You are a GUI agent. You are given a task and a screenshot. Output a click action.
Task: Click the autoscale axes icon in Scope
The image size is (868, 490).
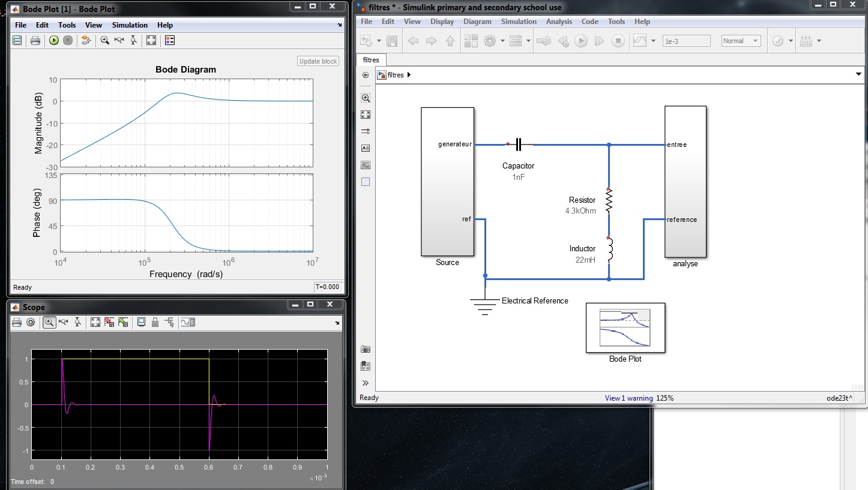pos(95,322)
